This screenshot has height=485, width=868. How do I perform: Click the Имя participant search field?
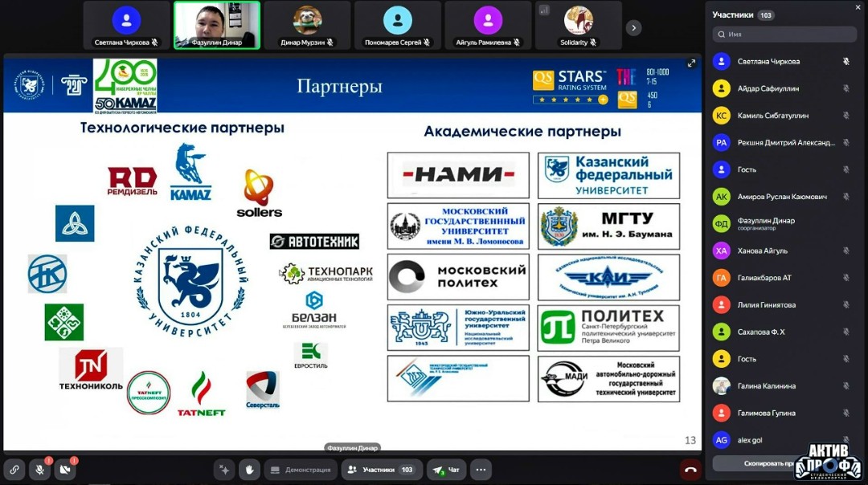coord(784,33)
